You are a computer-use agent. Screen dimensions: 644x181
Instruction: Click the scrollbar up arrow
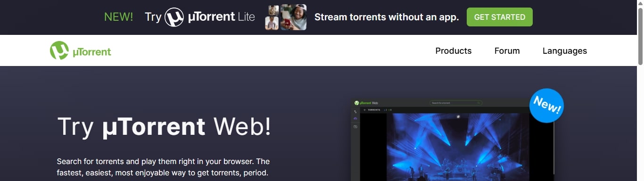coord(640,3)
